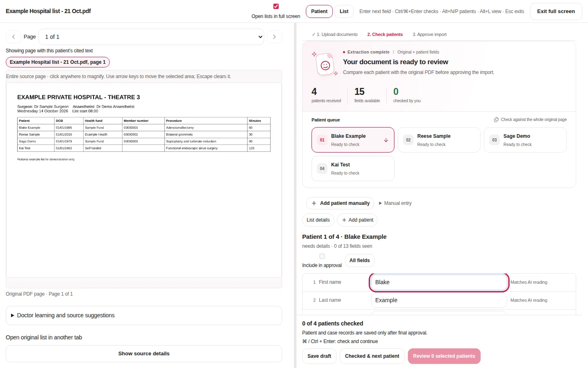Click the plus icon on Add patient manually
This screenshot has height=368, width=588.
(314, 203)
